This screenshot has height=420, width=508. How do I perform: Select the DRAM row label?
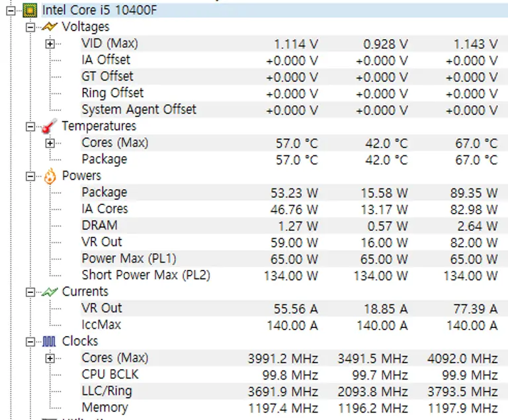(x=99, y=226)
